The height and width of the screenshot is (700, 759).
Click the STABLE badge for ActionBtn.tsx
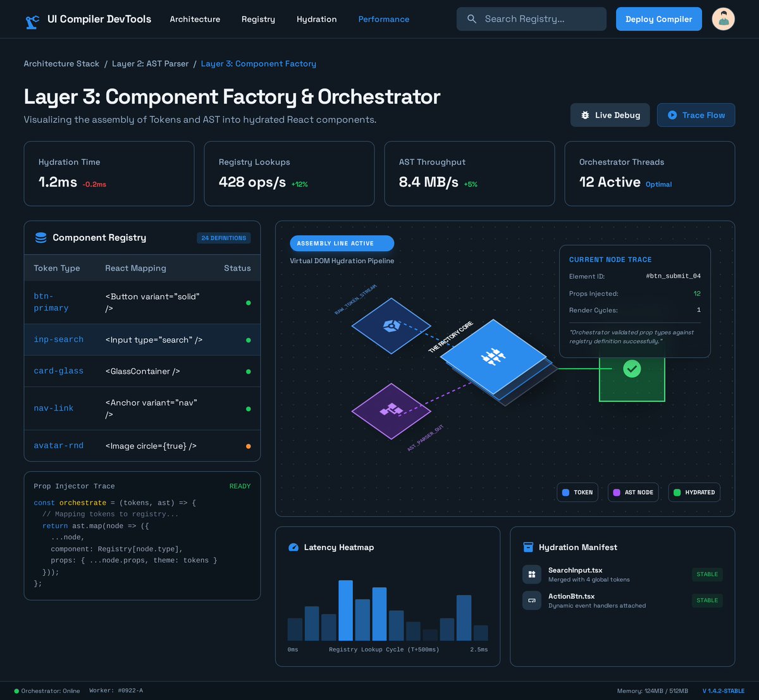click(707, 600)
